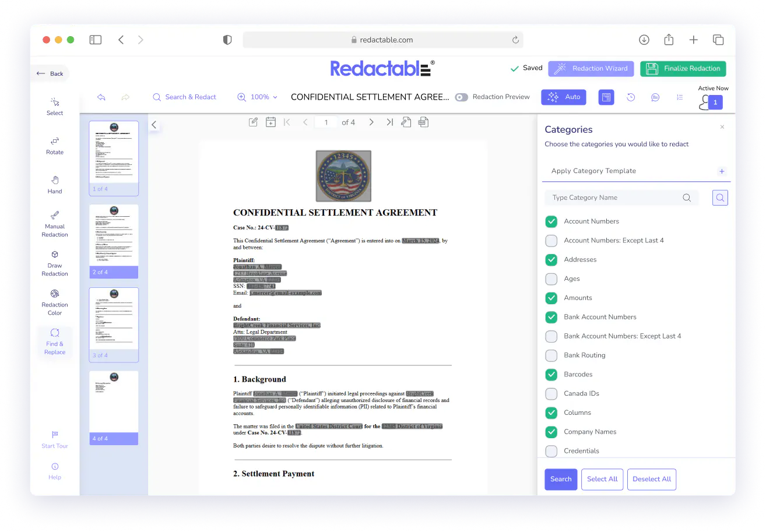Uncheck Bank Account Numbers category

pos(551,317)
